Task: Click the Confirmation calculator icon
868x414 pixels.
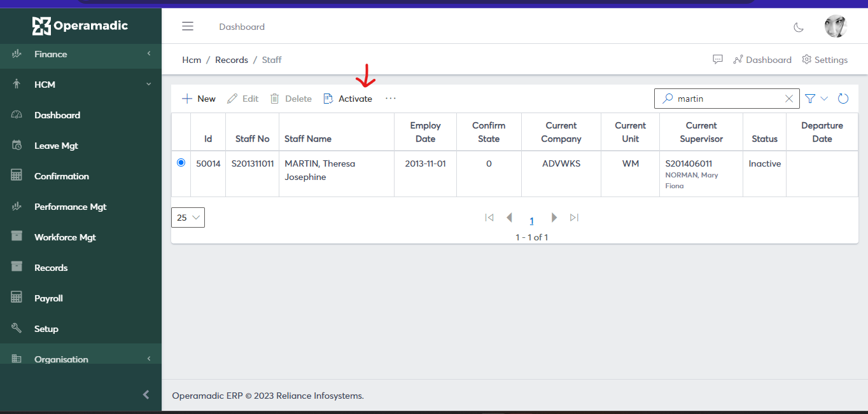Action: pyautogui.click(x=17, y=176)
